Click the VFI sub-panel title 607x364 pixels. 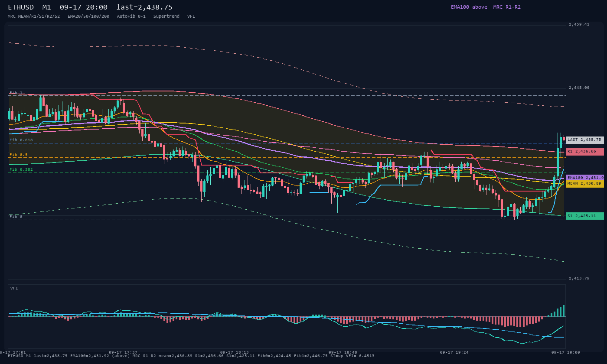tap(14, 288)
